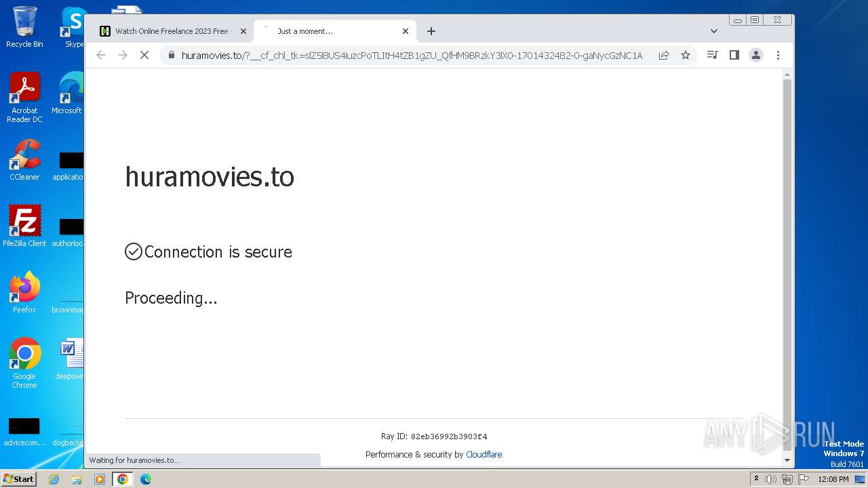Image resolution: width=868 pixels, height=488 pixels.
Task: Select Acrobat Reader DC desktop icon
Action: tap(24, 98)
